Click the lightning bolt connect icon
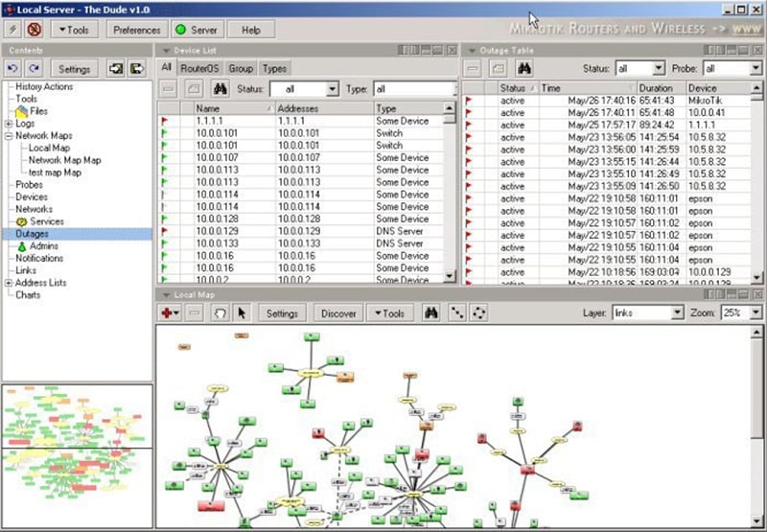 pyautogui.click(x=12, y=30)
